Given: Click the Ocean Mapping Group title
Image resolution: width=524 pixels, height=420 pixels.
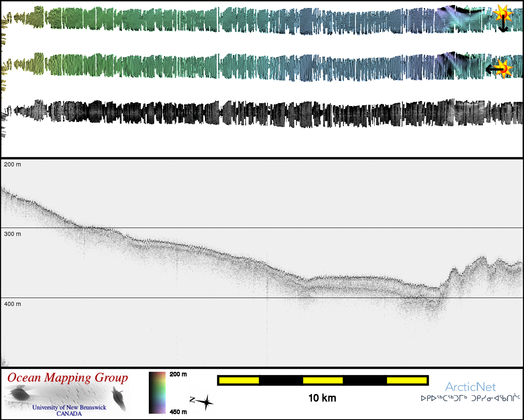Looking at the screenshot, I should pyautogui.click(x=67, y=378).
